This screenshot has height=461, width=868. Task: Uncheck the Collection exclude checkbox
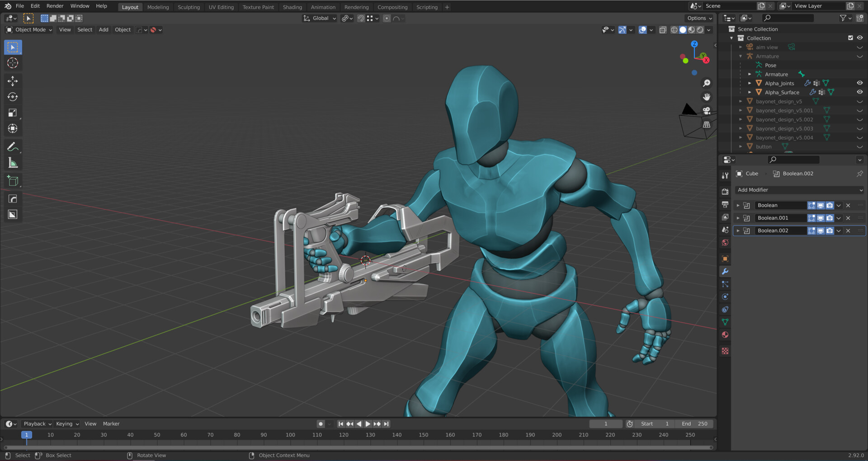[x=850, y=38]
